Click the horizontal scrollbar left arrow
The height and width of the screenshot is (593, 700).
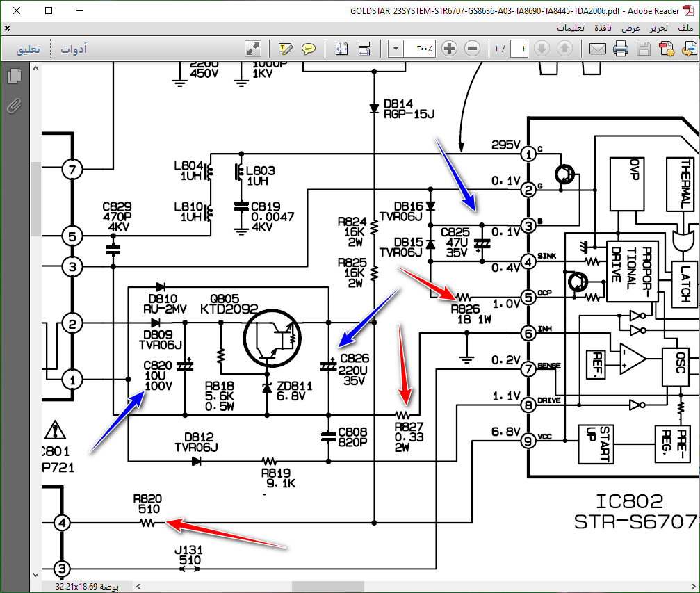(138, 586)
